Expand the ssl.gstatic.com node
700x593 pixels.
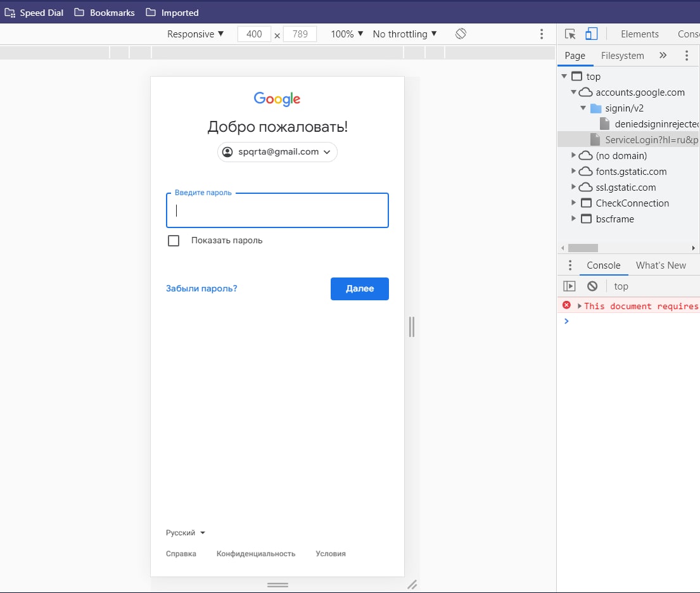coord(574,187)
